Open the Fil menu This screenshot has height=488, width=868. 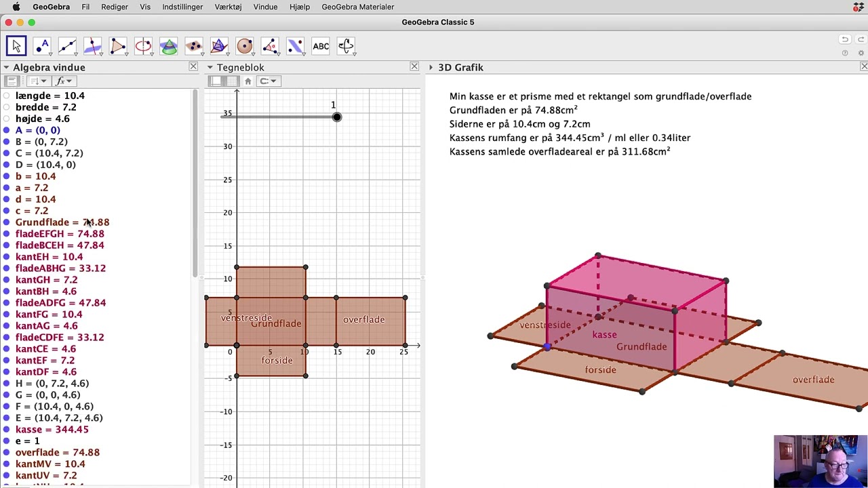pyautogui.click(x=85, y=7)
